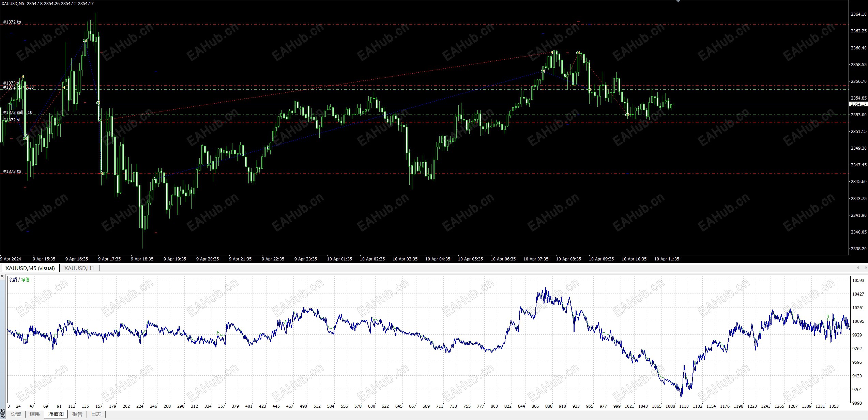Screen dimensions: 868x420
Task: Select the 净值图 equity graph tab
Action: [56, 414]
